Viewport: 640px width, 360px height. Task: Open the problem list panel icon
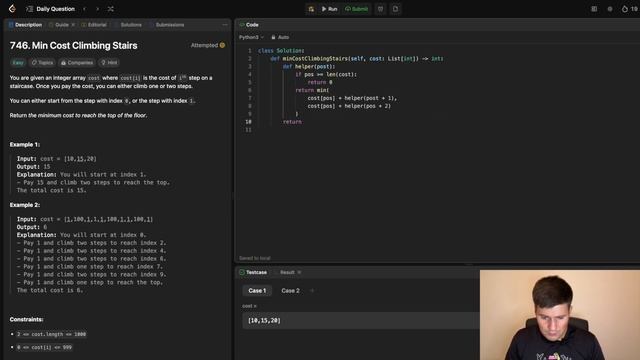coord(29,9)
